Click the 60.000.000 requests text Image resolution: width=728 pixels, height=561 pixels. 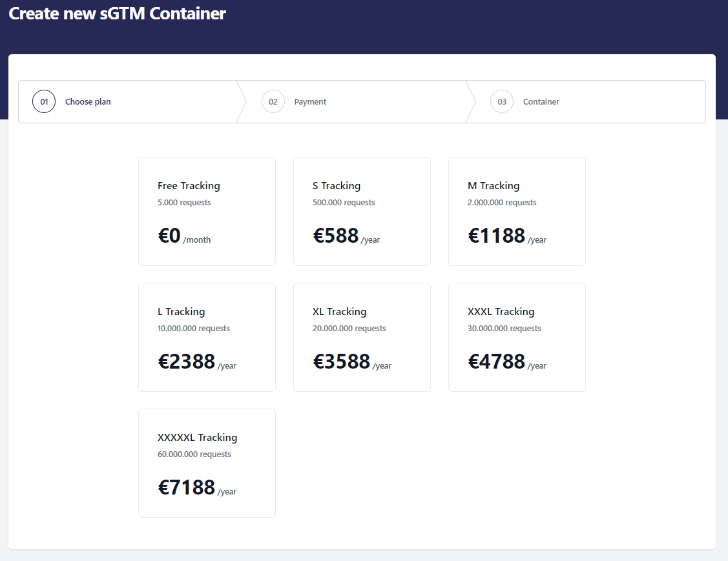coord(194,454)
